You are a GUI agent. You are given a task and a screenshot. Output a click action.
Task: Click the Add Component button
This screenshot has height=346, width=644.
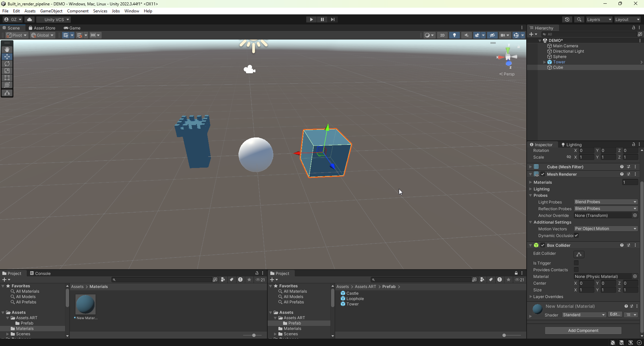coord(583,331)
